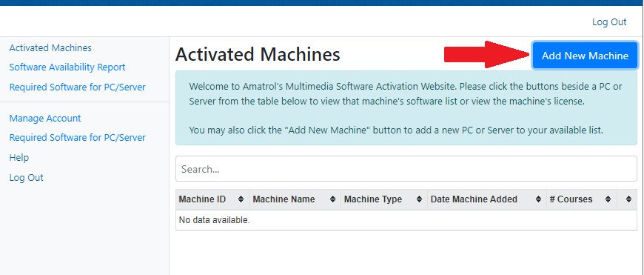
Task: Sort the table by Machine Name
Action: pyautogui.click(x=332, y=199)
